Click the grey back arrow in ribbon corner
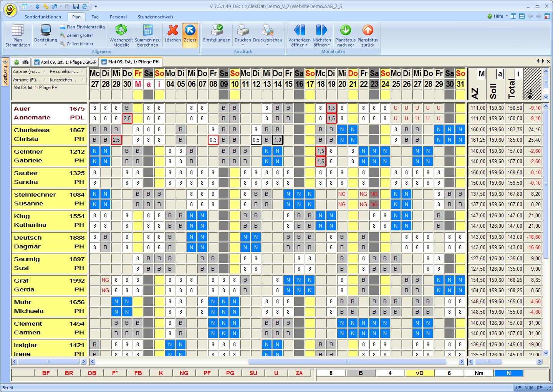Image resolution: width=553 pixels, height=392 pixels. coord(530,16)
